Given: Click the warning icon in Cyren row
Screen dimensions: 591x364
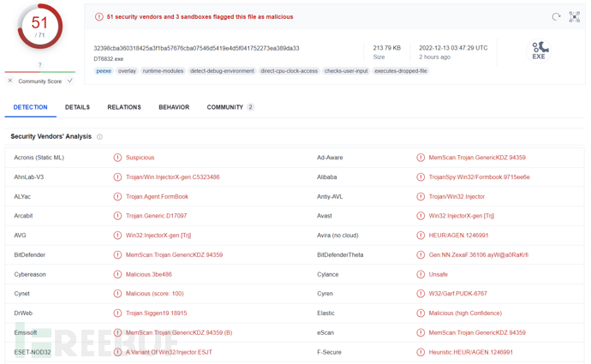Looking at the screenshot, I should click(x=421, y=294).
